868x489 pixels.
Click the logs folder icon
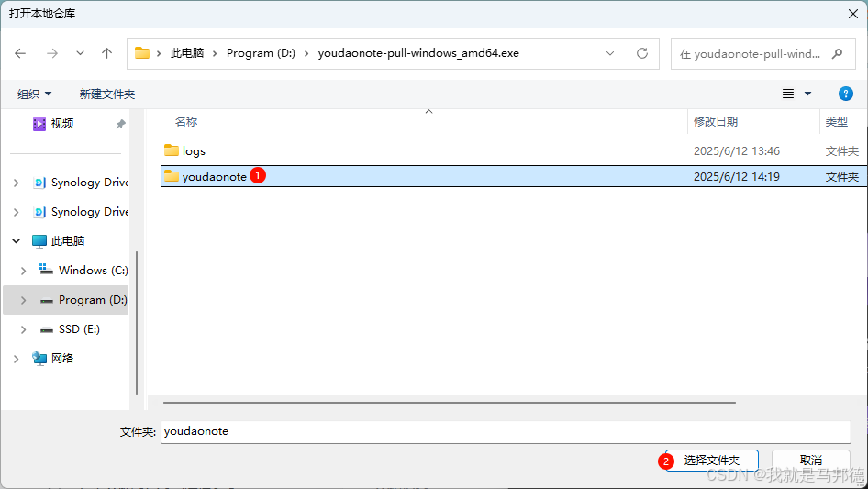point(171,150)
